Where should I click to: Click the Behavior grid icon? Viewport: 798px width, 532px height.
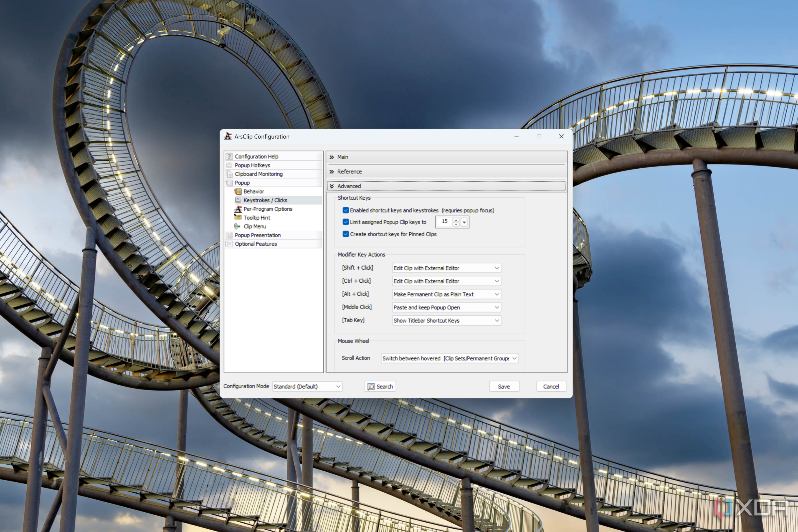pyautogui.click(x=238, y=191)
